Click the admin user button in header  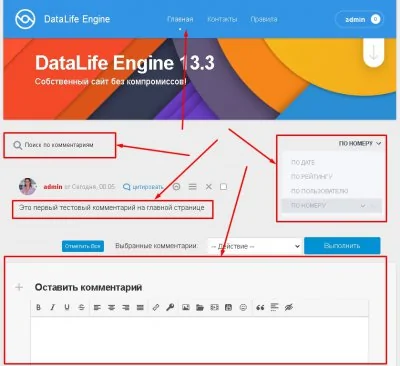(359, 19)
